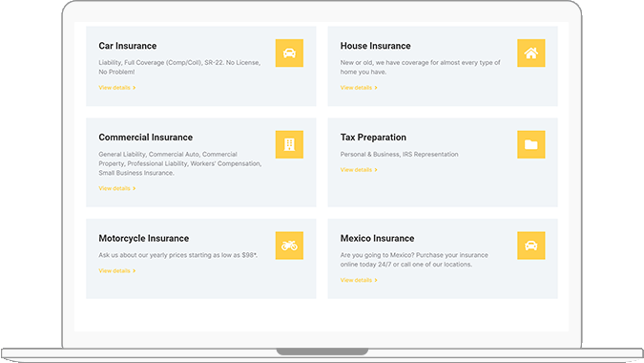Click the car icon in Mexico Insurance card
The image size is (644, 363).
point(531,246)
